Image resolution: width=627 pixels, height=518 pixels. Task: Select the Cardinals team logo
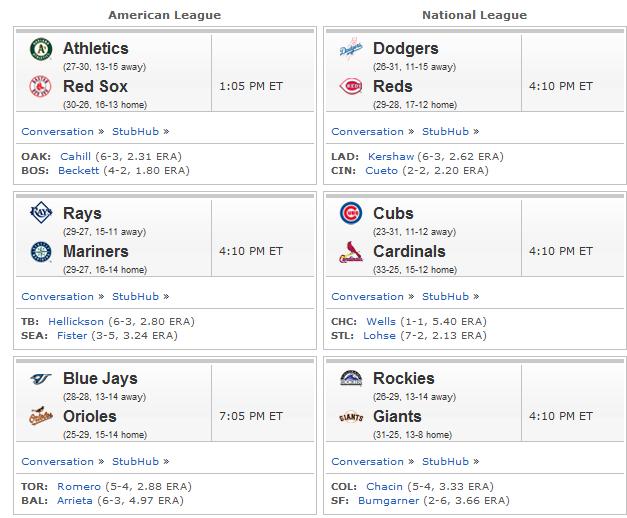pos(351,252)
